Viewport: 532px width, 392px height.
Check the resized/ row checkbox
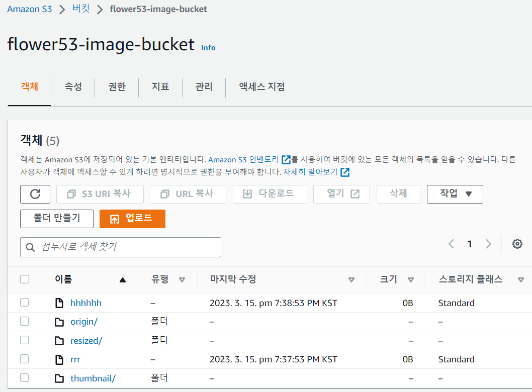tap(25, 340)
